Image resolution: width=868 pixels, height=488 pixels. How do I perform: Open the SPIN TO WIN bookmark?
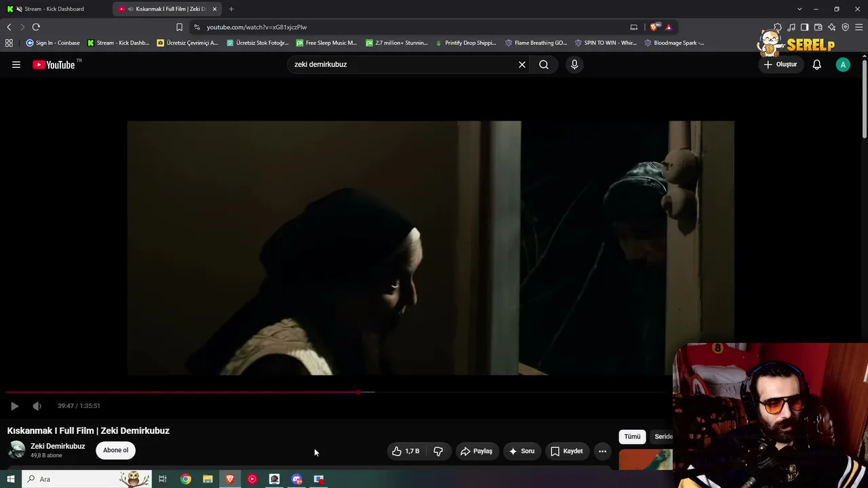(x=606, y=43)
